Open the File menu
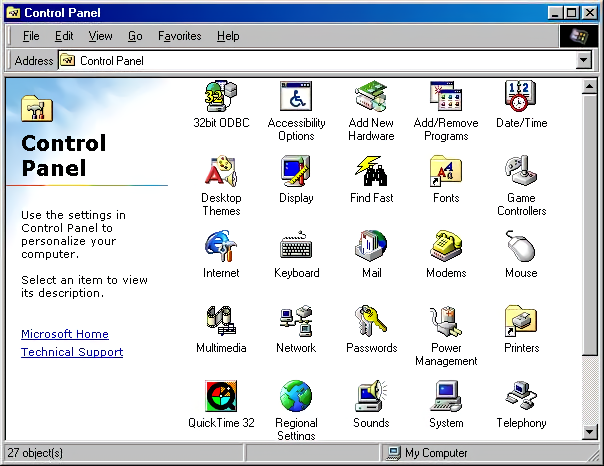 coord(31,36)
